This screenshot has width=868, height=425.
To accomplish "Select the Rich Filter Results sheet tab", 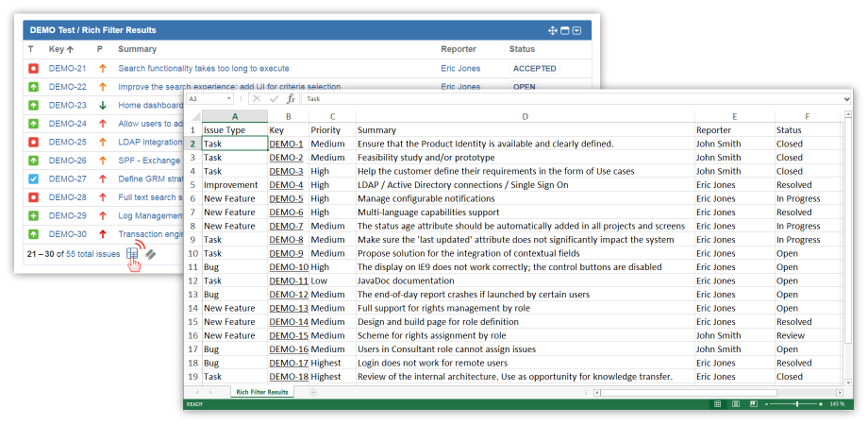I will coord(261,392).
